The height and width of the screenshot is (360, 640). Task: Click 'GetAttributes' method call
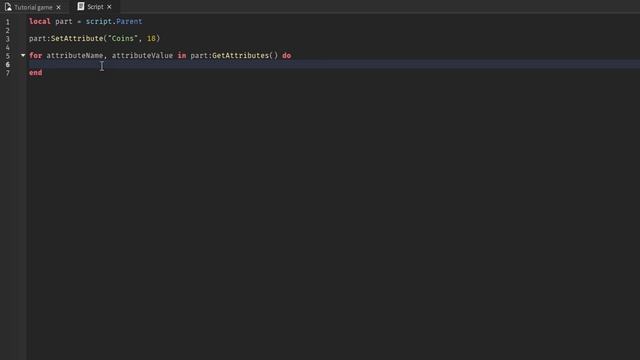click(240, 55)
